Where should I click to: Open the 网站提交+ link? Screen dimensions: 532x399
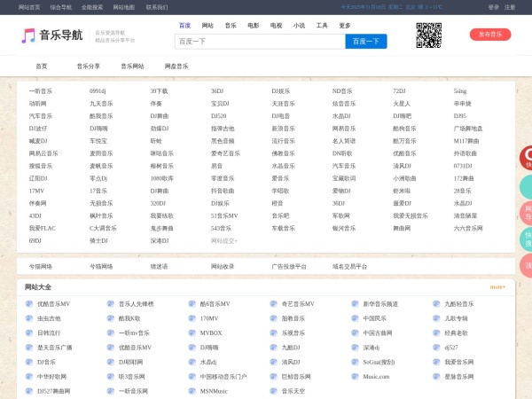pos(224,241)
